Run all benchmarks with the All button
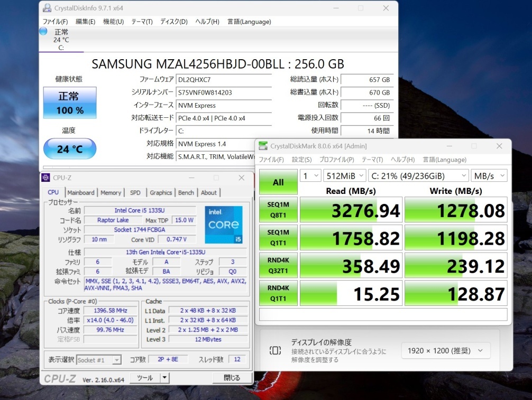532x400 pixels. pos(278,182)
